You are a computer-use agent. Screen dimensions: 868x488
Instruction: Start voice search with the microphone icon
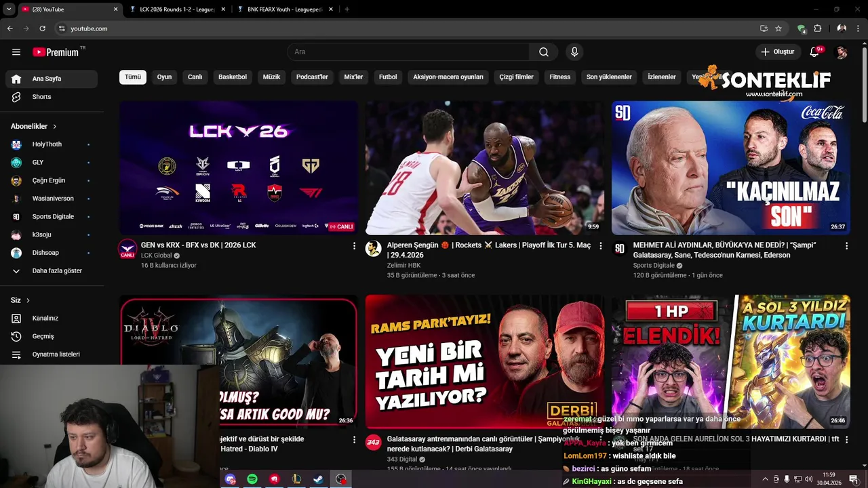574,52
